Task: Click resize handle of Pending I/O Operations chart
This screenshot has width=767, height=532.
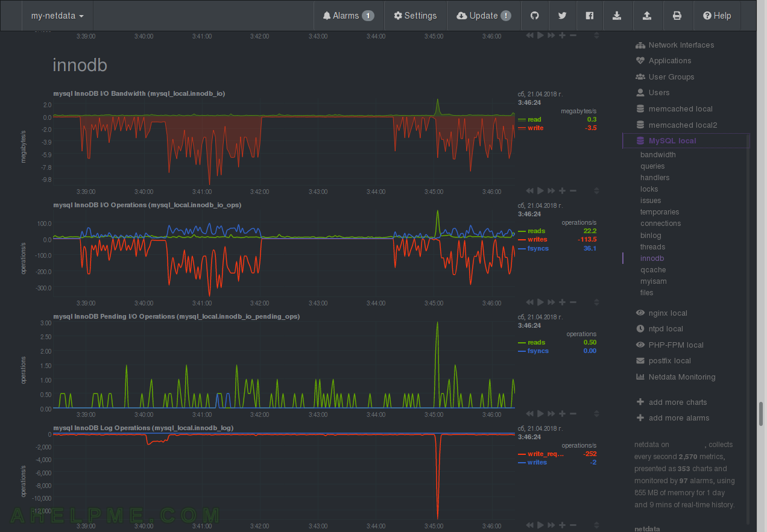Action: click(x=596, y=414)
